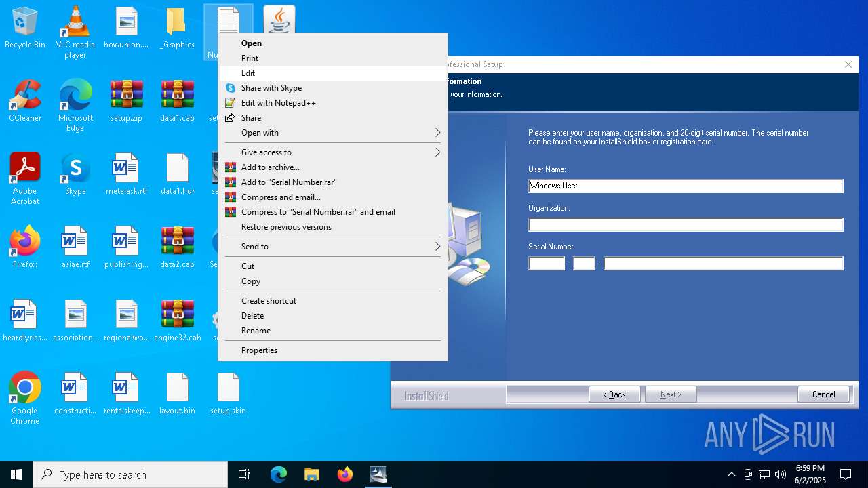Select the Google Chrome desktop shortcut
The height and width of the screenshot is (488, 868).
pos(25,399)
